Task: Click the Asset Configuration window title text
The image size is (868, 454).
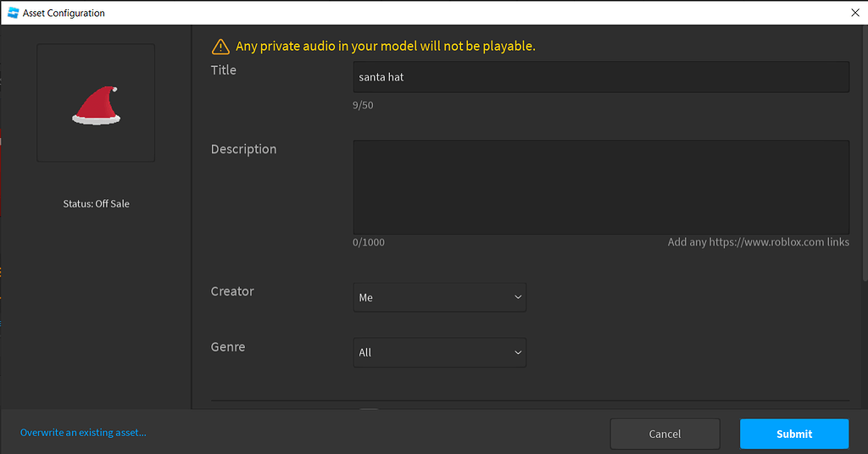Action: (64, 13)
